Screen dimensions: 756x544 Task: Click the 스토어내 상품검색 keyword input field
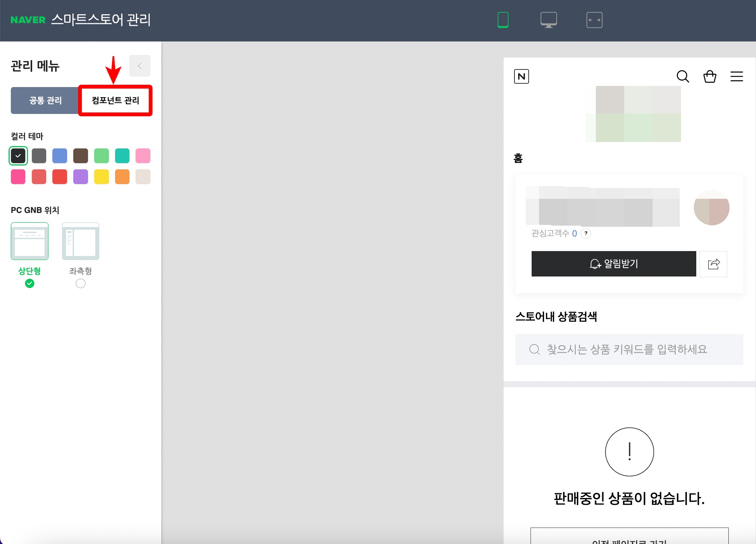(x=629, y=349)
